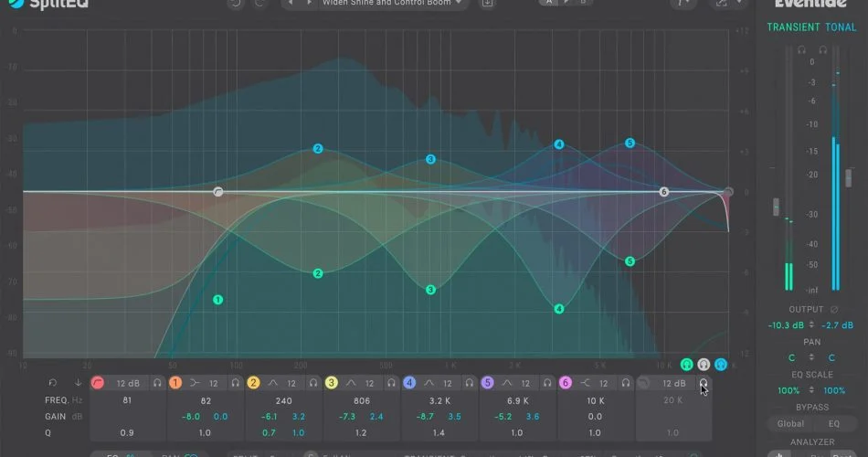Toggle purple band 5 enable button
This screenshot has width=868, height=457.
pos(488,383)
